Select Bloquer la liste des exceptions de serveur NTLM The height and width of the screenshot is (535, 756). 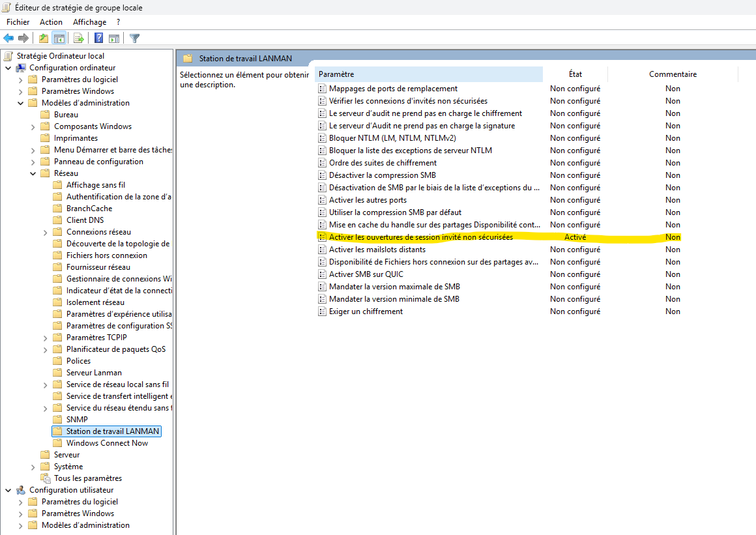[411, 151]
